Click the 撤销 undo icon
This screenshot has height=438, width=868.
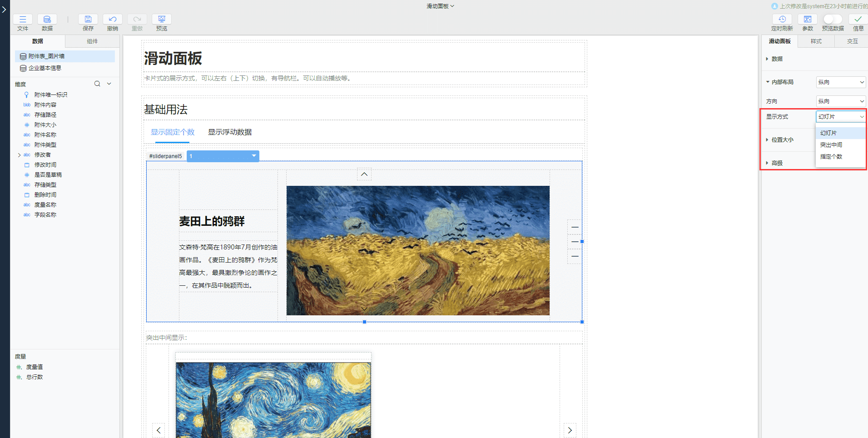coord(113,19)
